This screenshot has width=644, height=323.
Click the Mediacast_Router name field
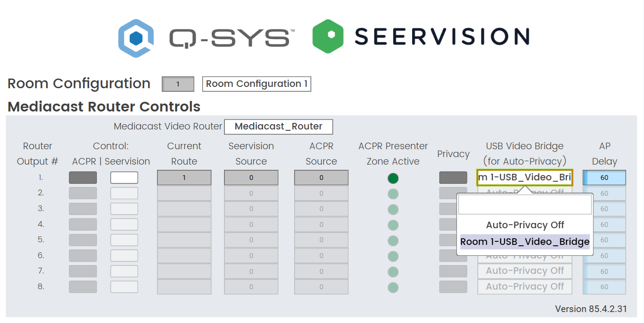point(278,127)
